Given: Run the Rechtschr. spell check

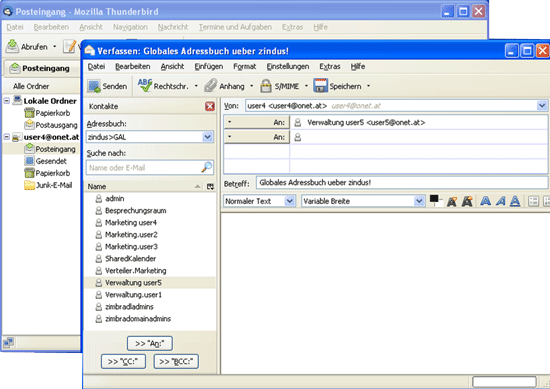Looking at the screenshot, I should 163,86.
